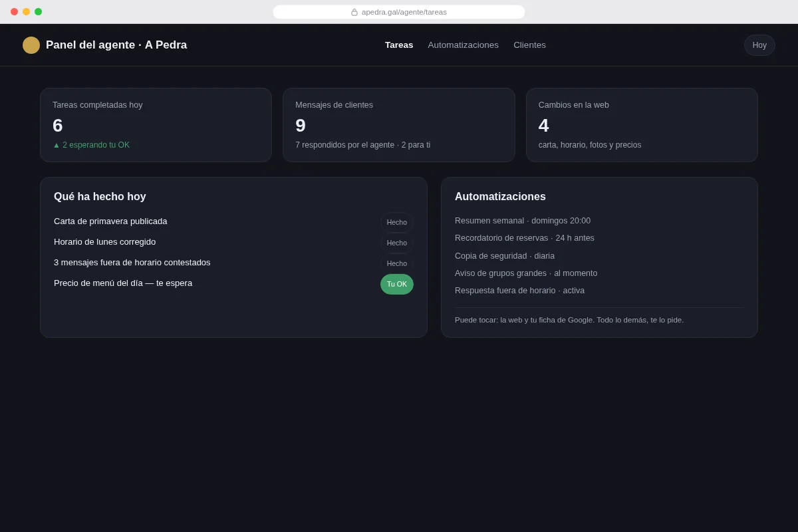Click the Automatizaciones panel heading
The height and width of the screenshot is (532, 798).
click(500, 197)
